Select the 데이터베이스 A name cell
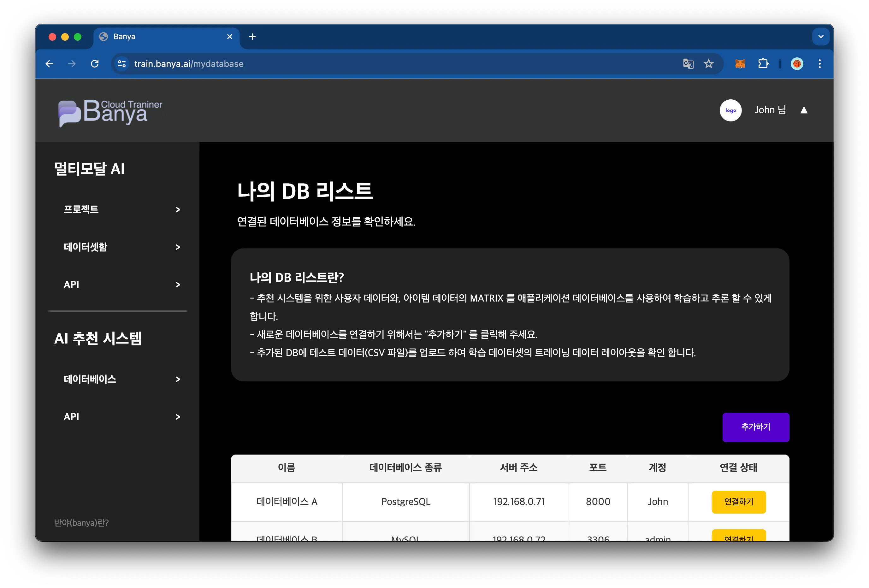This screenshot has width=869, height=588. point(287,502)
